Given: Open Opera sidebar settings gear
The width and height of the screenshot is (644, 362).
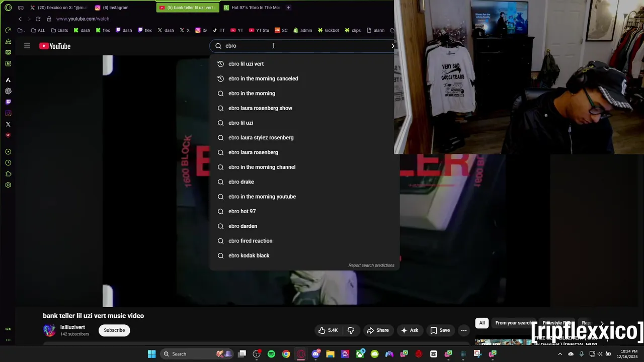Looking at the screenshot, I should (8, 185).
